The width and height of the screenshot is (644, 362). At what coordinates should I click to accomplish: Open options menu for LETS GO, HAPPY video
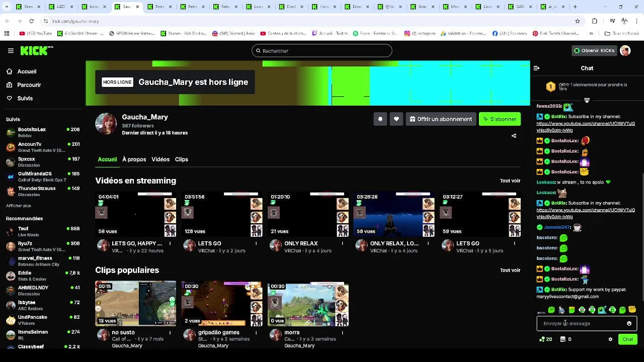(x=170, y=243)
